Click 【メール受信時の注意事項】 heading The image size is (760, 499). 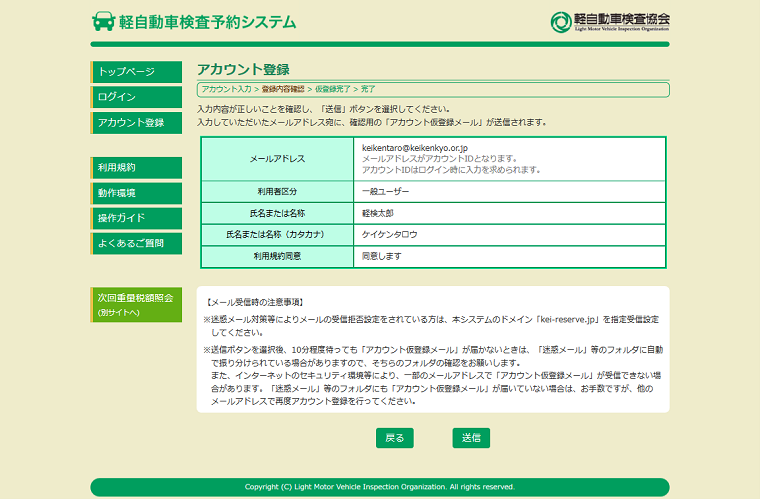[254, 302]
